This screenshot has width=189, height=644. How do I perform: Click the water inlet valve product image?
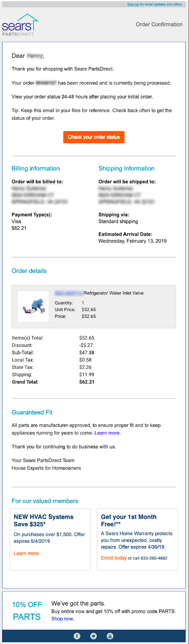[x=33, y=306]
